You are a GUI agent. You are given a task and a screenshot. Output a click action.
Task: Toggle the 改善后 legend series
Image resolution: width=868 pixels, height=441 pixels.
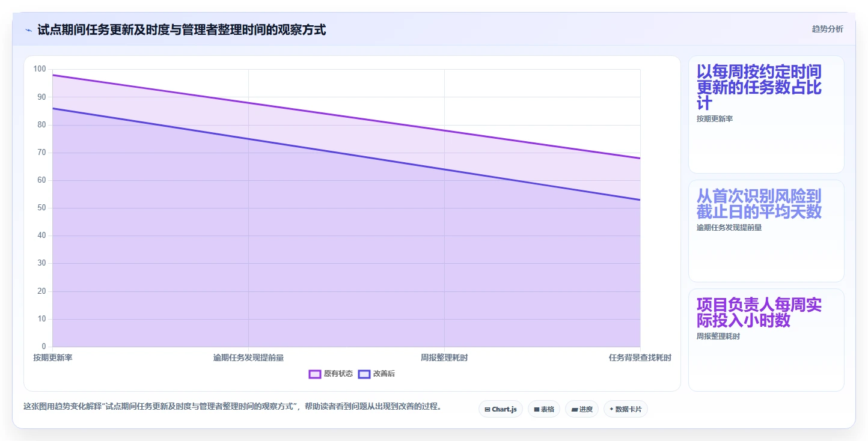376,374
